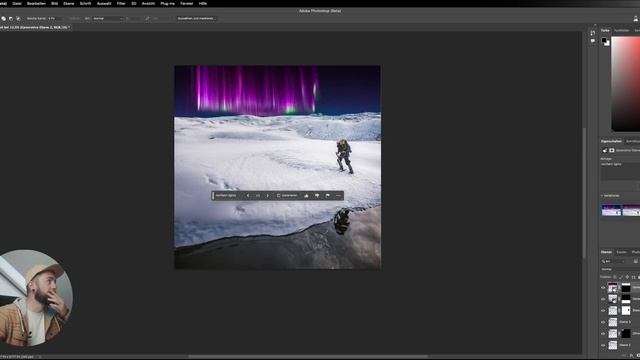Click the prompt text box in Eigenschaften panel

coord(620,171)
